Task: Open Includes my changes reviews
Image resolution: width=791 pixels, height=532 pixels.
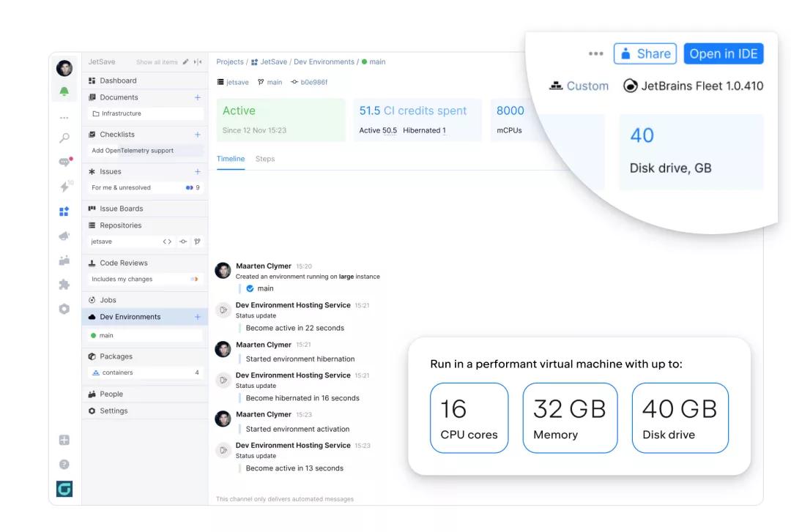Action: 145,279
